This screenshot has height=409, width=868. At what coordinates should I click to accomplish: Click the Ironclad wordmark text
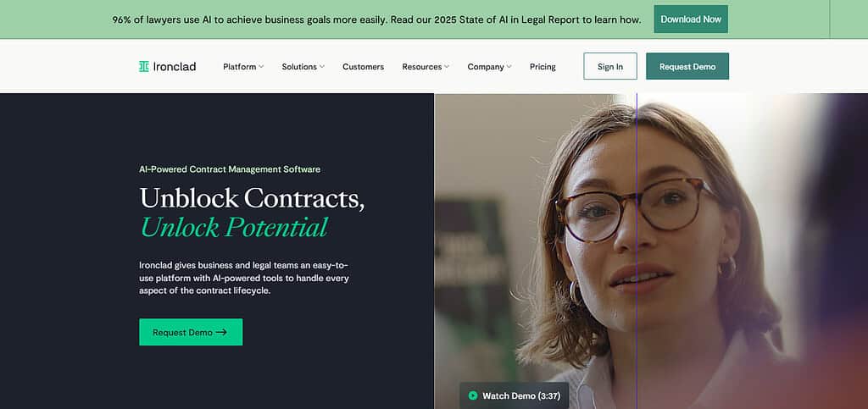(175, 66)
